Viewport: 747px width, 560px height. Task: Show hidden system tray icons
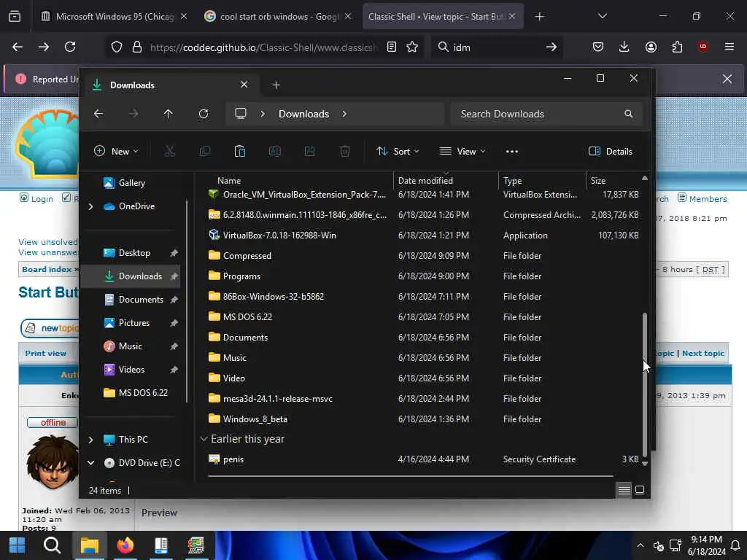pyautogui.click(x=640, y=545)
